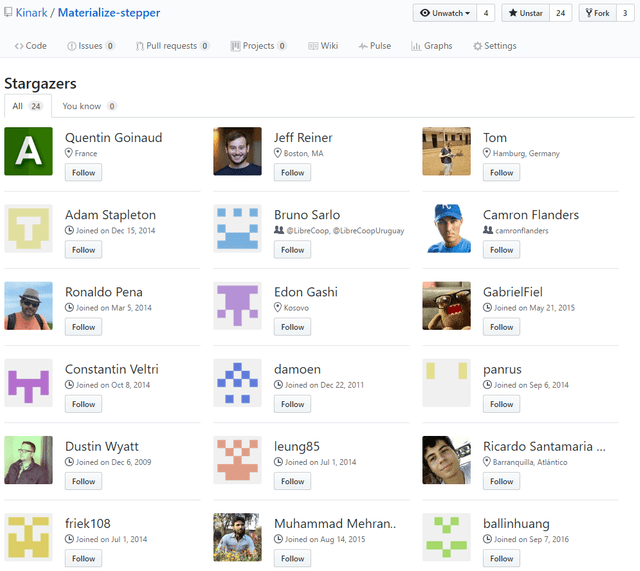The height and width of the screenshot is (571, 640).
Task: Switch to the Projects tab
Action: [x=258, y=46]
